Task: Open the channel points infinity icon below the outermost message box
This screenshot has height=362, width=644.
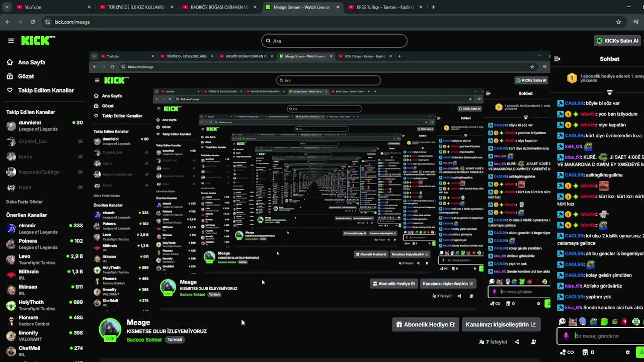Action: 568,352
